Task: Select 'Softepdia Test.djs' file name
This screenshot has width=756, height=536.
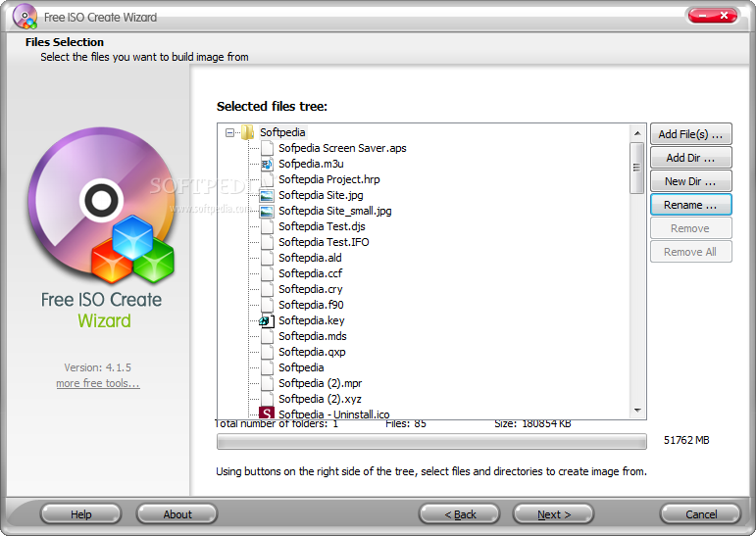Action: point(322,226)
